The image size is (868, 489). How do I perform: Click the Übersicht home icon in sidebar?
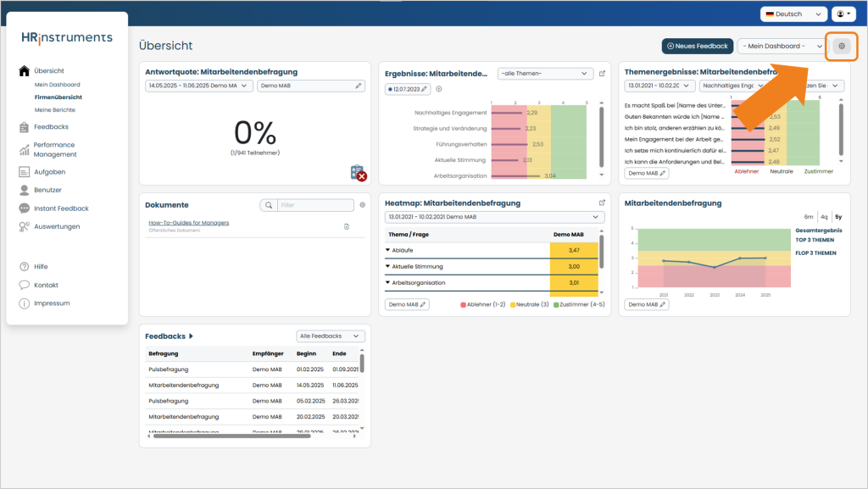(24, 71)
